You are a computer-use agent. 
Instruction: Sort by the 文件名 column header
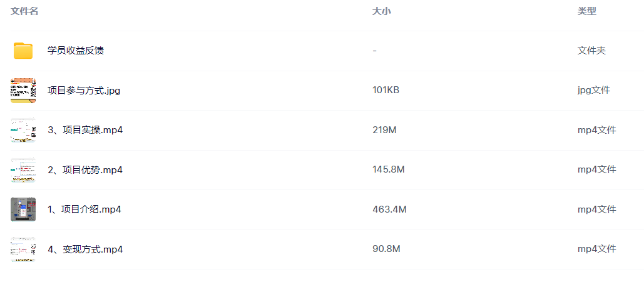tap(24, 11)
